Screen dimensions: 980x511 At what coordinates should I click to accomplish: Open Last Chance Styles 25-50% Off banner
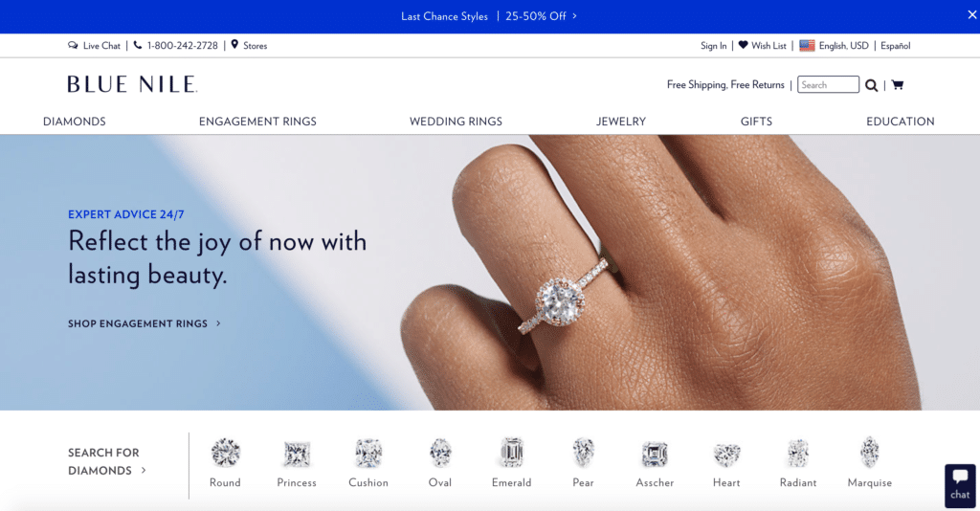[489, 16]
